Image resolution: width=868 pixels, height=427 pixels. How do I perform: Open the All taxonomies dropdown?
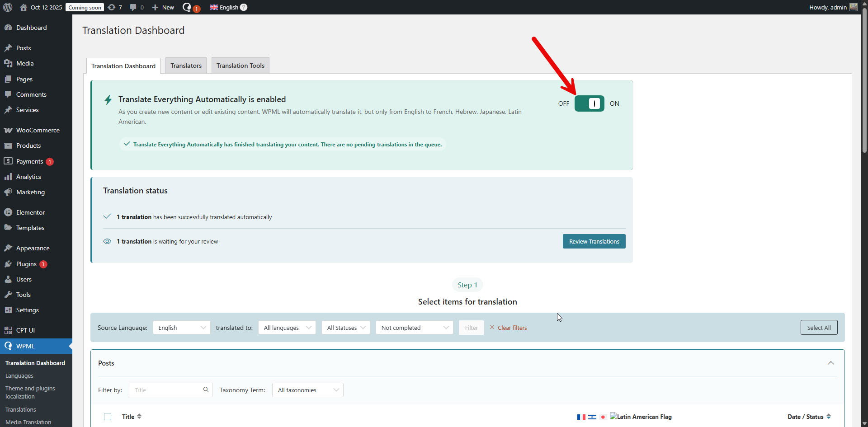[x=307, y=390]
